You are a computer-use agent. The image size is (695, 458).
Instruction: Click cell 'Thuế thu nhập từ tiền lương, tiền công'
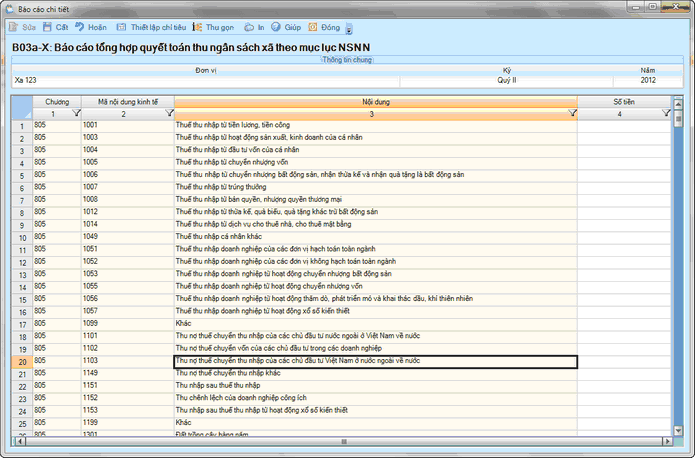pos(376,125)
